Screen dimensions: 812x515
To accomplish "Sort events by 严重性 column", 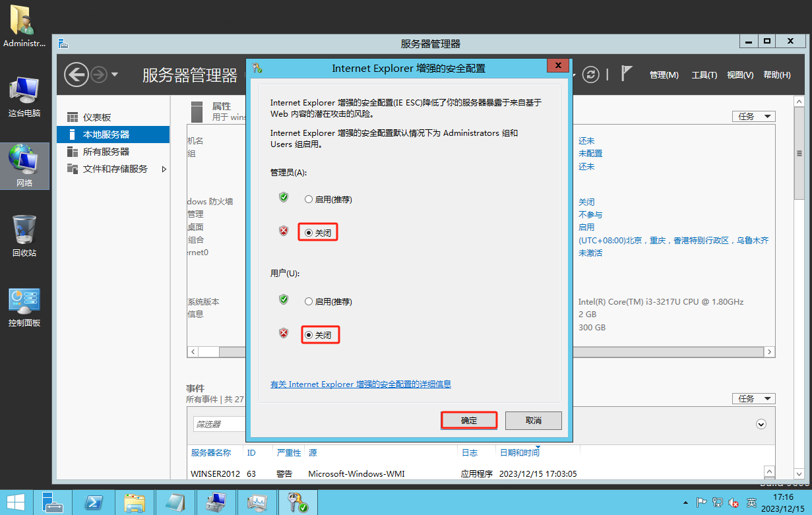I will pyautogui.click(x=289, y=453).
